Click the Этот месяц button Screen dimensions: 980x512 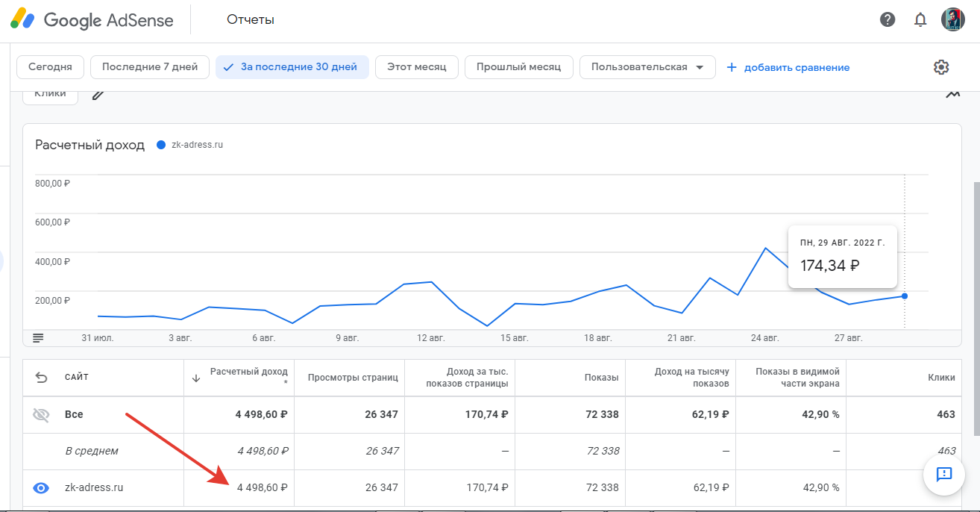coord(416,67)
